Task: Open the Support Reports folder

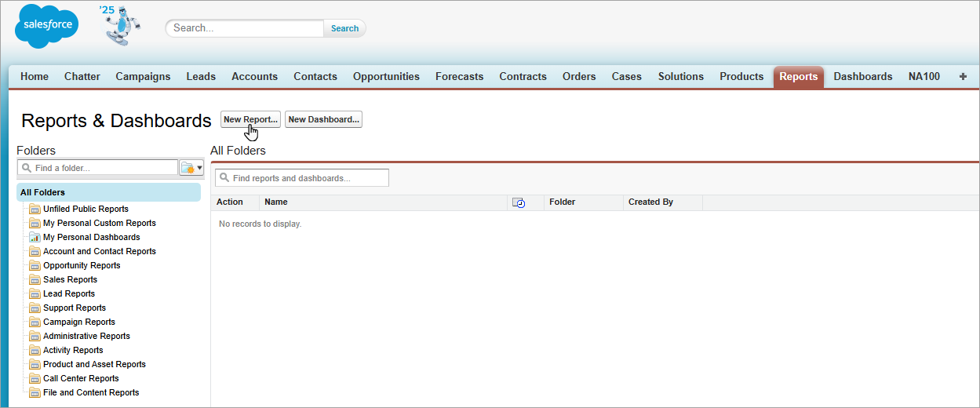Action: coord(75,308)
